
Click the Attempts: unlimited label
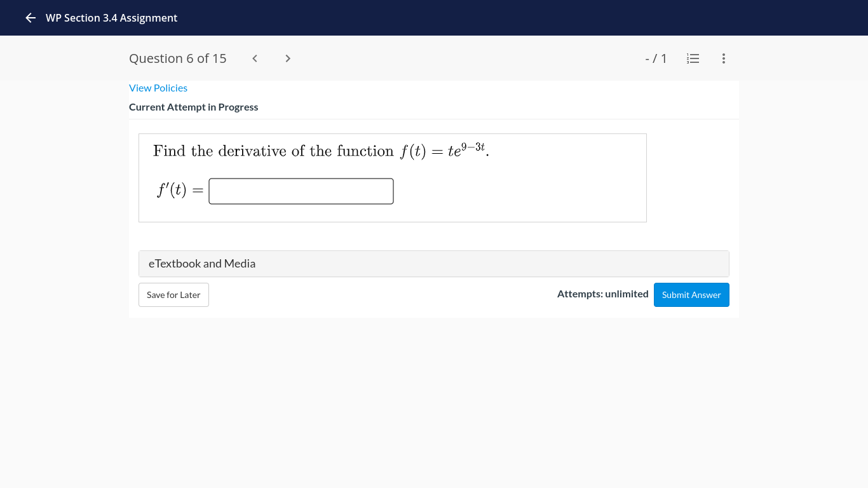[x=602, y=294]
